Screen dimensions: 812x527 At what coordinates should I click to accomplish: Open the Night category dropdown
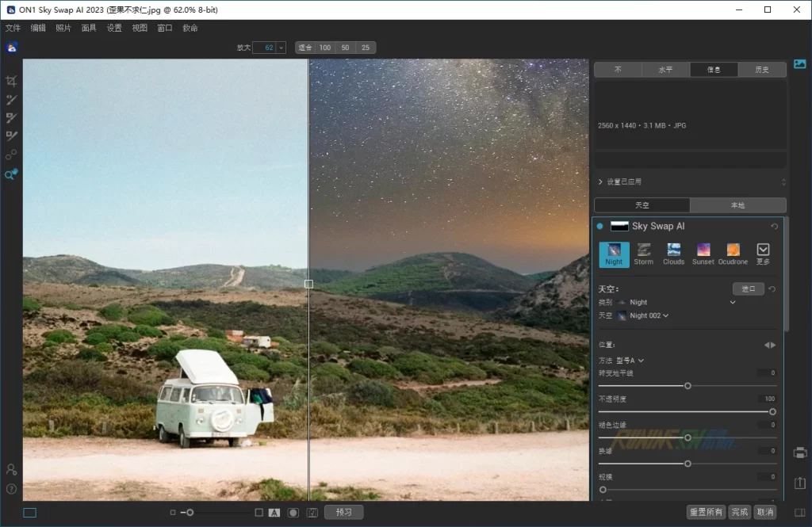click(732, 302)
